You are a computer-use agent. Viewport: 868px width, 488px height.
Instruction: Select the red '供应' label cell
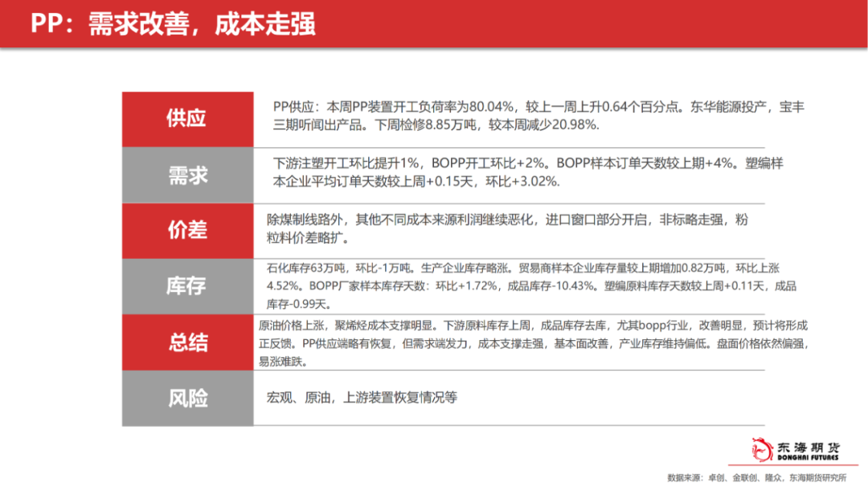pyautogui.click(x=187, y=119)
